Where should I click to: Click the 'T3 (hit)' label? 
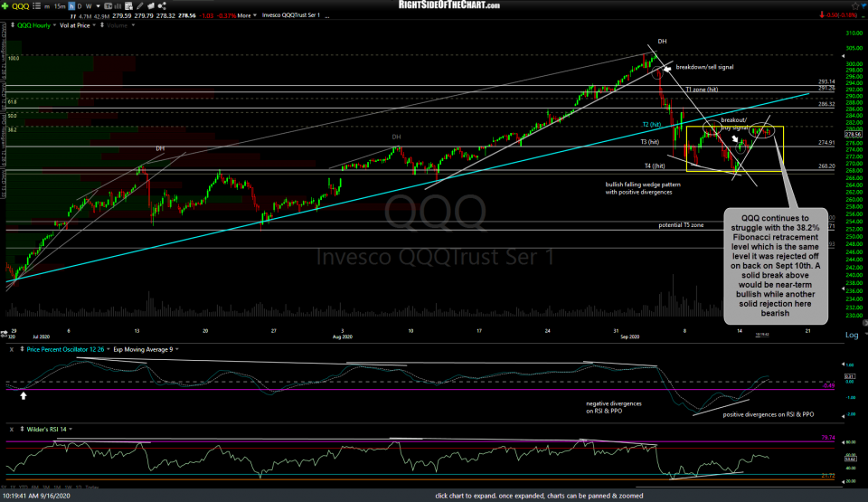coord(650,142)
